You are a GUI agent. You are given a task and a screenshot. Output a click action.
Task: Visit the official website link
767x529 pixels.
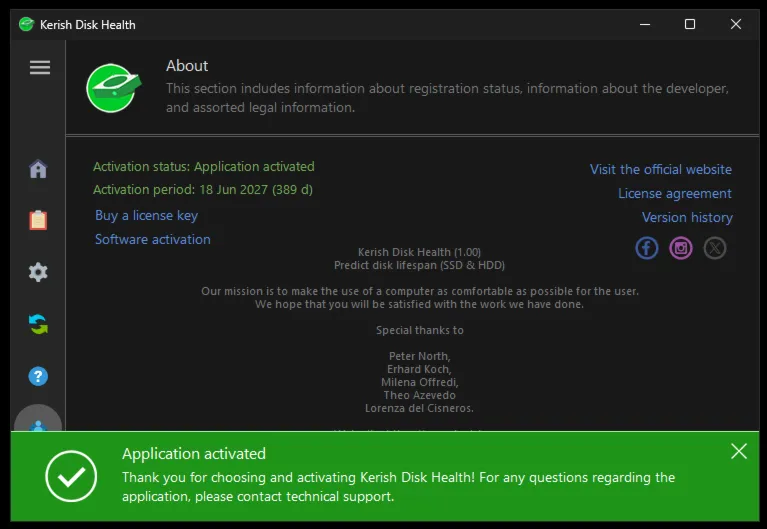pos(661,169)
